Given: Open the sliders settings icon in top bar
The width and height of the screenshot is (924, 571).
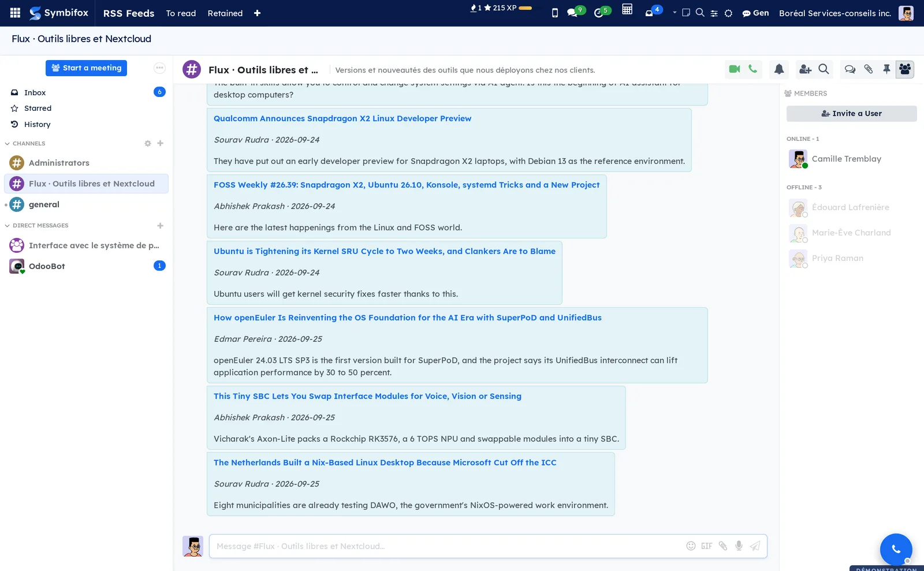Looking at the screenshot, I should click(x=714, y=13).
